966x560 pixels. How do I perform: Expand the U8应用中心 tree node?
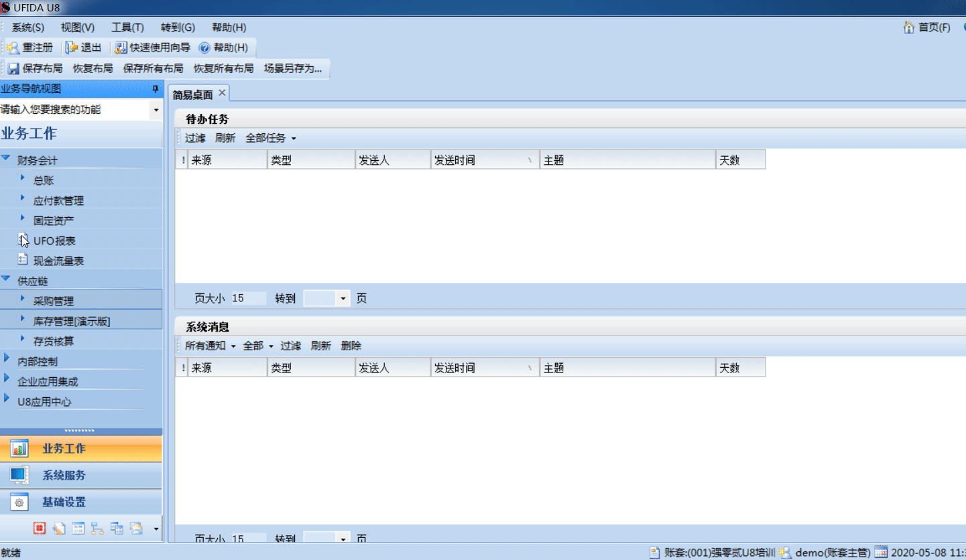7,398
